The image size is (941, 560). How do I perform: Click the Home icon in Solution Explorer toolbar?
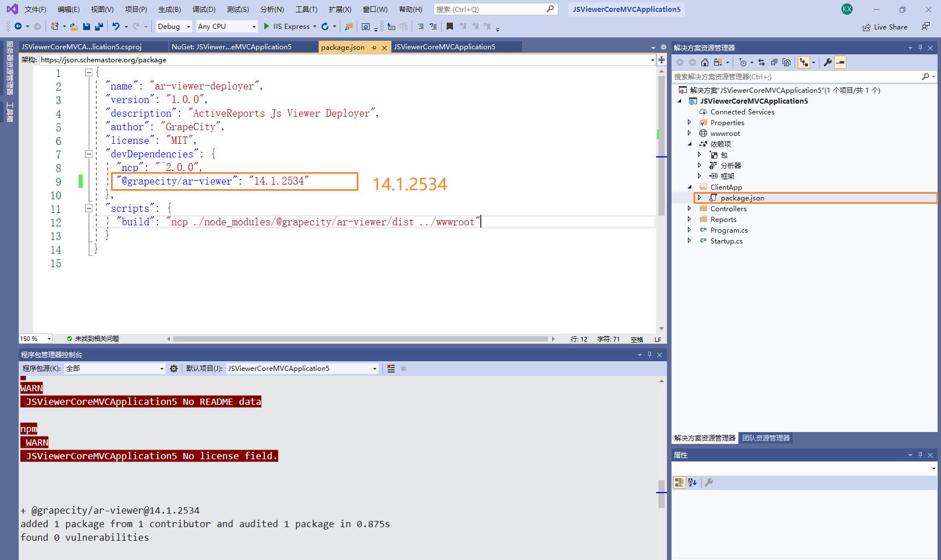pos(705,62)
